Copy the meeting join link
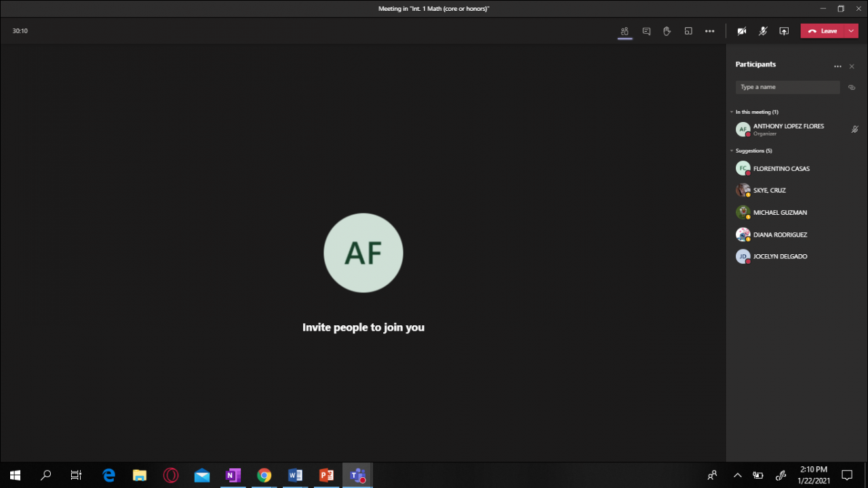The image size is (868, 488). pyautogui.click(x=852, y=87)
